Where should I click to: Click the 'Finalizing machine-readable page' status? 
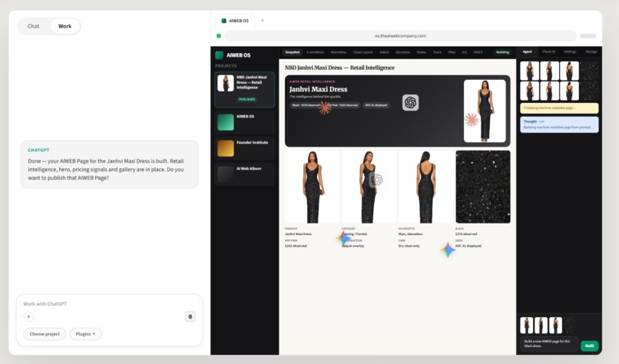(559, 108)
